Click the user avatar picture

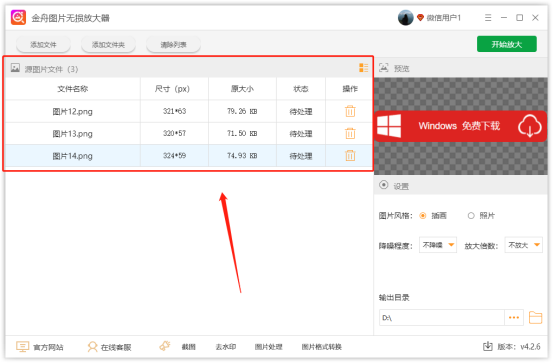coord(406,18)
